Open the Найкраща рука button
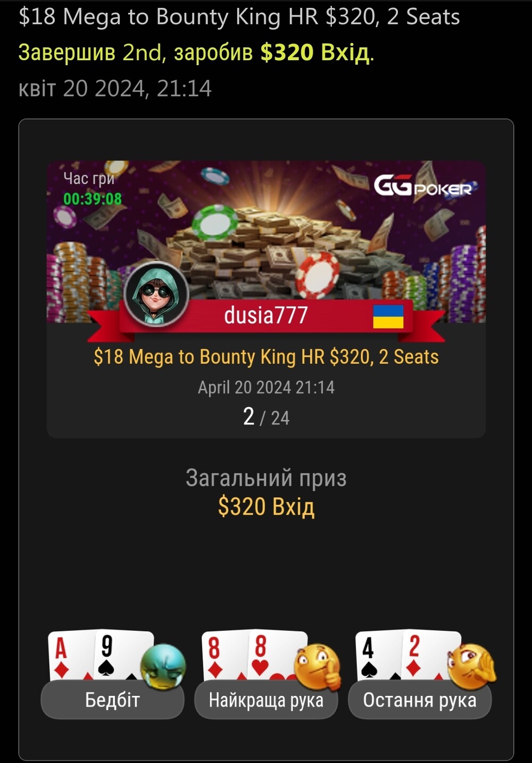 (x=266, y=700)
